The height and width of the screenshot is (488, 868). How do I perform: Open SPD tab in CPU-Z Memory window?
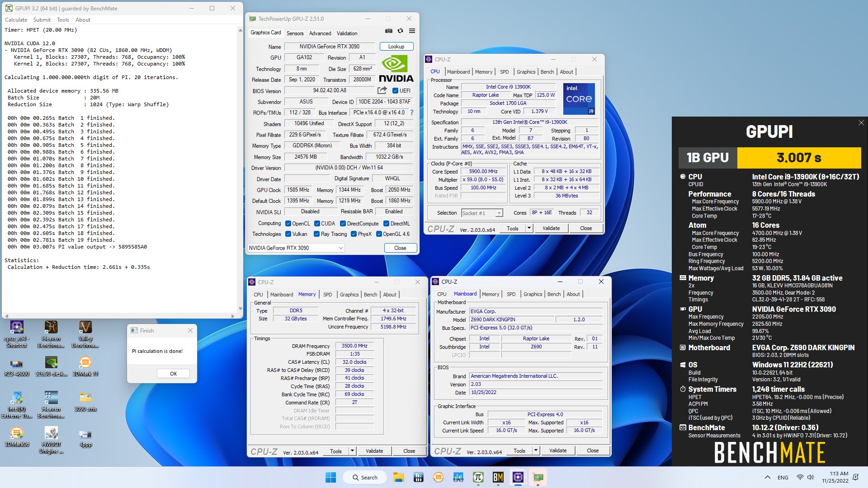pos(327,295)
